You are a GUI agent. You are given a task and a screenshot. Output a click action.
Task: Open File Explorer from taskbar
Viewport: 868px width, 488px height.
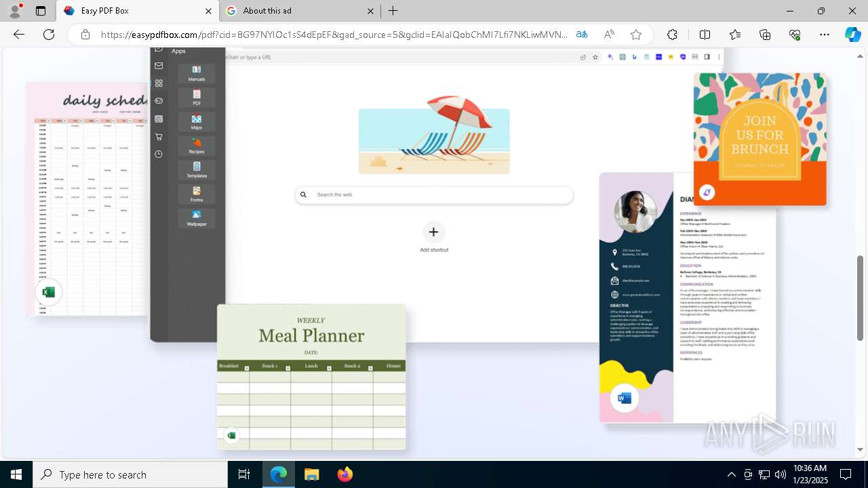click(311, 474)
